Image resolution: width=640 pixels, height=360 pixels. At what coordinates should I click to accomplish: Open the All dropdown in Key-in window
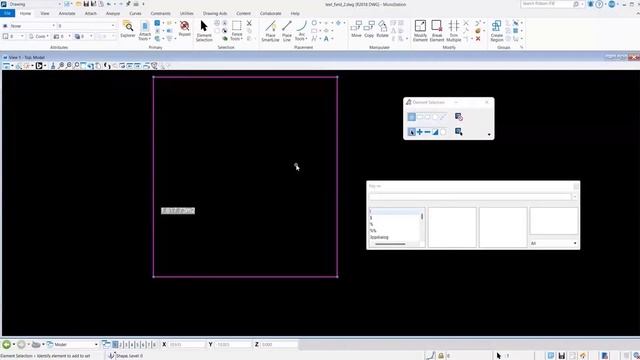coord(553,243)
